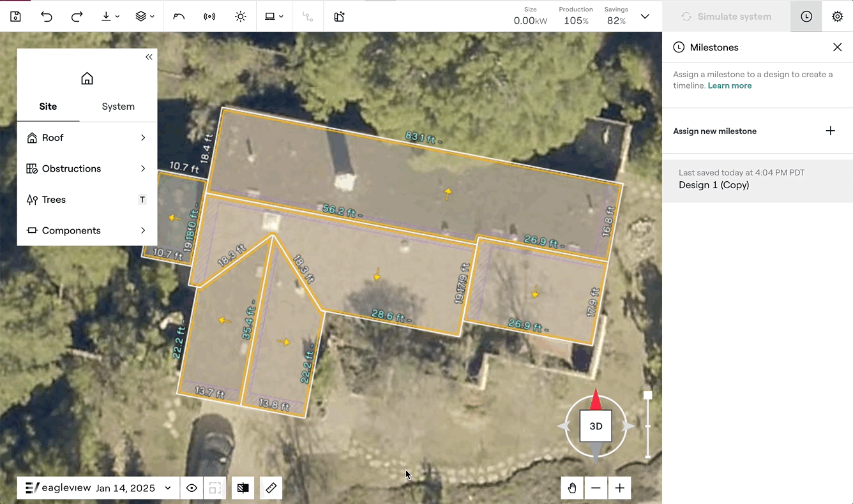853x504 pixels.
Task: Select the ruler measure tool
Action: point(271,488)
